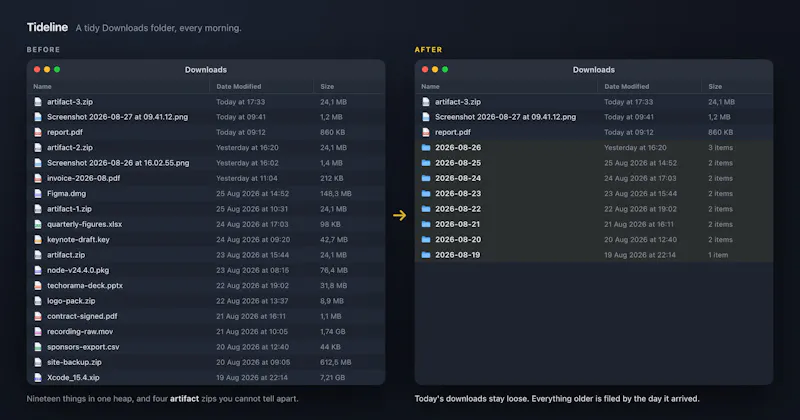Image resolution: width=800 pixels, height=420 pixels.
Task: Select the 2026-08-19 folder name
Action: point(457,255)
